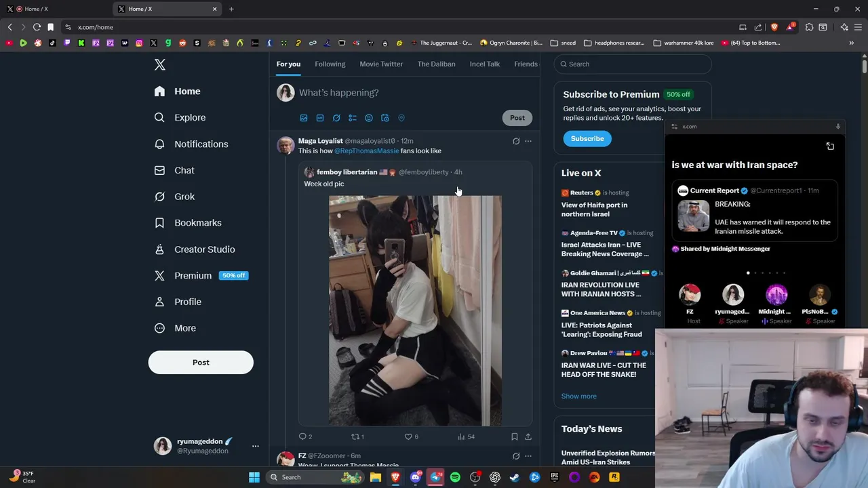Switch to the Friends tab
Viewport: 868px width, 488px height.
pos(526,64)
